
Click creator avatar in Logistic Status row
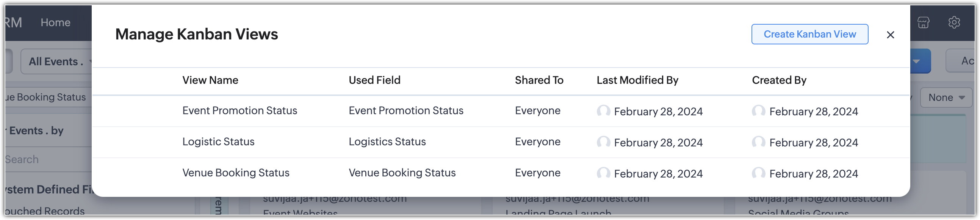coord(759,142)
